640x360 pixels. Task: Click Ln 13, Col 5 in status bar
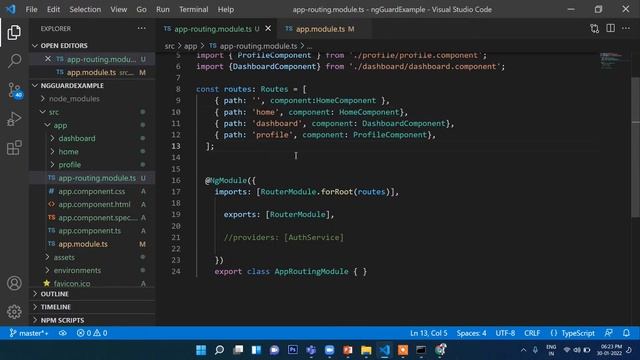pyautogui.click(x=429, y=333)
